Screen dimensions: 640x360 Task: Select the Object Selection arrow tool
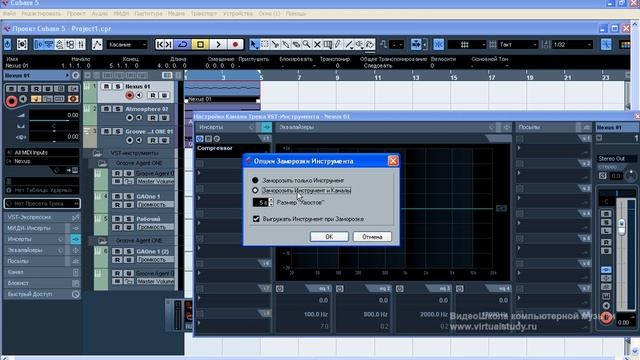click(x=254, y=44)
